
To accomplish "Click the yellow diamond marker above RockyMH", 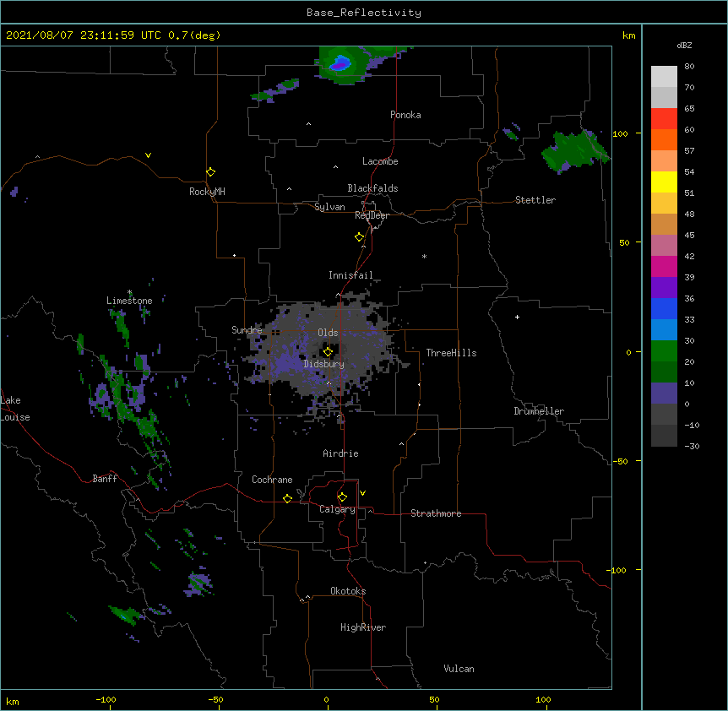I will pyautogui.click(x=211, y=172).
